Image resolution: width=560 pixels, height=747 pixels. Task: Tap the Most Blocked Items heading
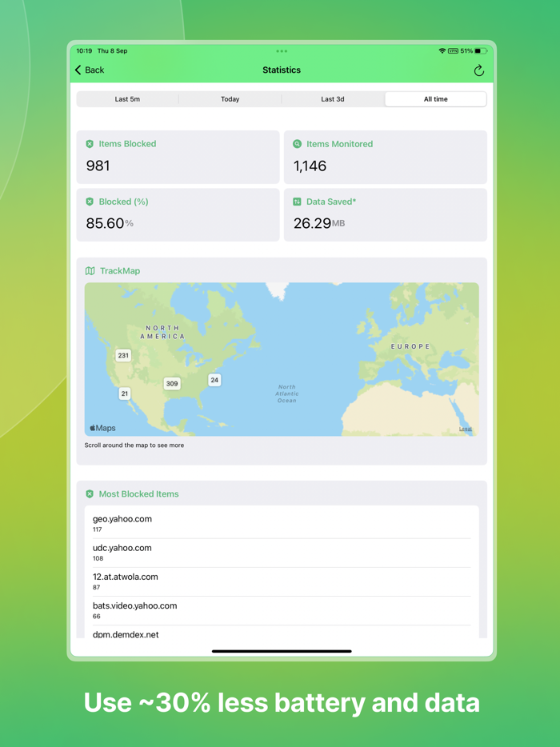[138, 494]
